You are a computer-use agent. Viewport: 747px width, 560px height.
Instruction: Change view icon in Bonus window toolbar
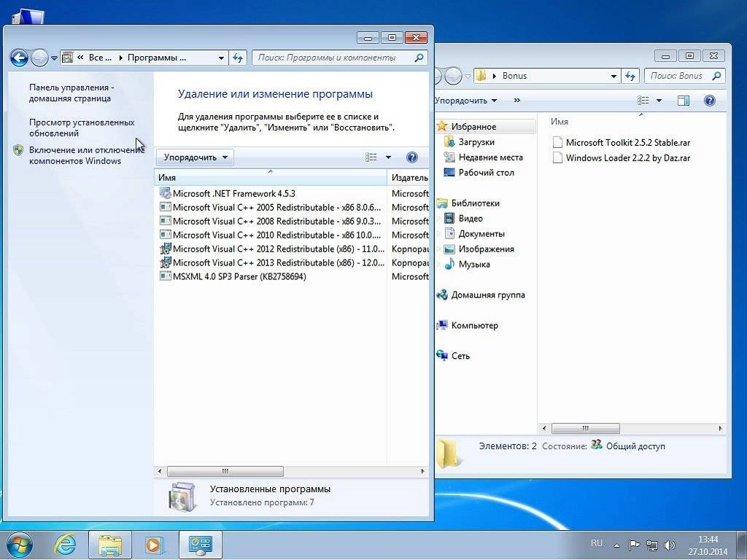coord(643,101)
